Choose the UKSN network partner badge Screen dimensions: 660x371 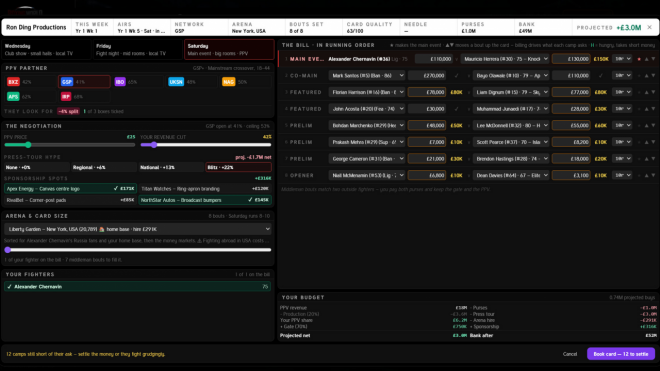pyautogui.click(x=176, y=82)
